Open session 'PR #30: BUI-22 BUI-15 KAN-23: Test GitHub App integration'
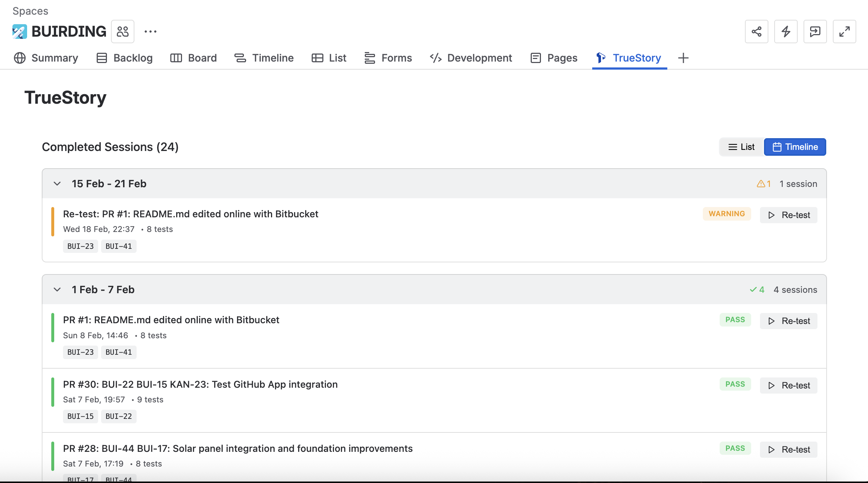868x483 pixels. pyautogui.click(x=200, y=384)
